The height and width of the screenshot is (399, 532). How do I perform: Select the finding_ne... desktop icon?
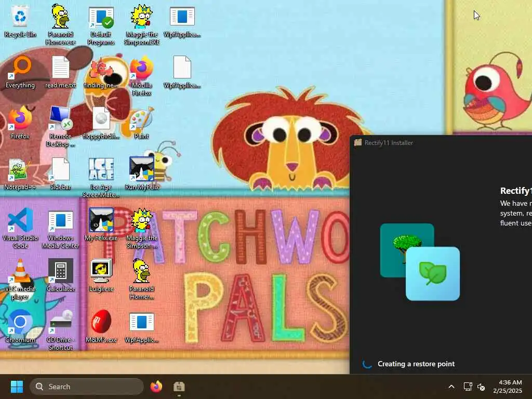pyautogui.click(x=101, y=72)
